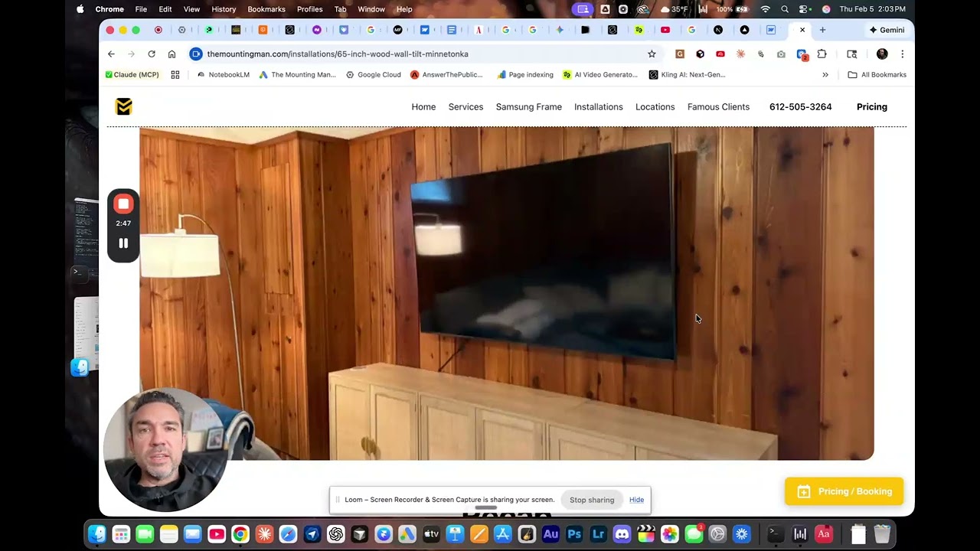Show the Apps grid in bookmarks bar
The height and width of the screenshot is (551, 980).
[175, 74]
